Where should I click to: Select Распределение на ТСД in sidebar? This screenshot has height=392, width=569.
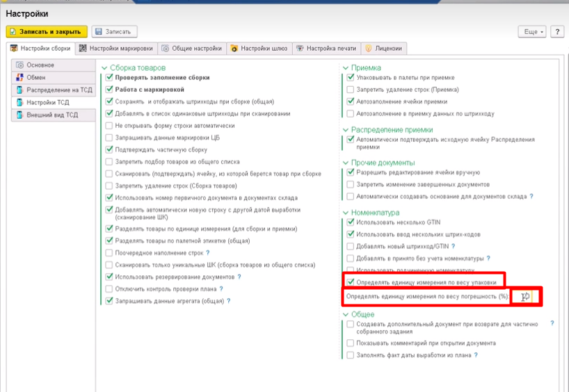coord(54,90)
